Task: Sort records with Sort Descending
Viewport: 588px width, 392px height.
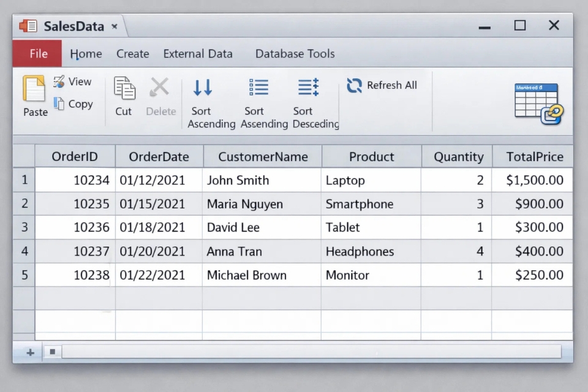Action: [x=308, y=89]
